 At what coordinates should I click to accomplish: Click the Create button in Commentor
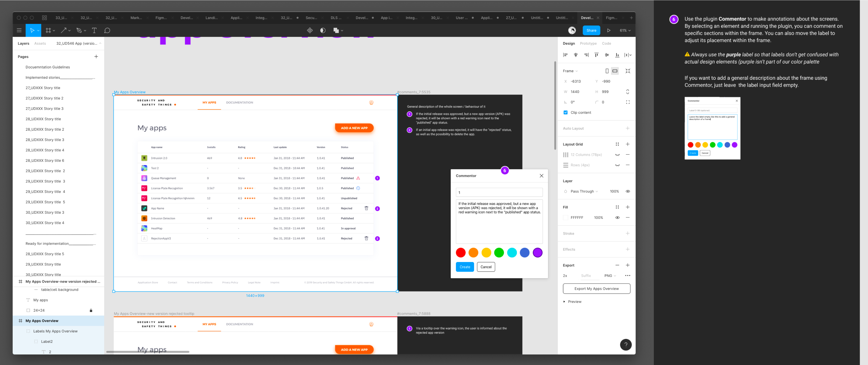465,267
